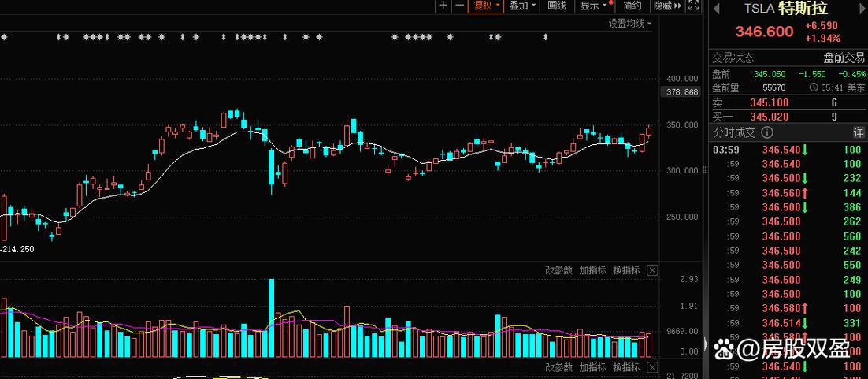Zoom in chart with plus icon
The image size is (868, 379).
(x=443, y=6)
